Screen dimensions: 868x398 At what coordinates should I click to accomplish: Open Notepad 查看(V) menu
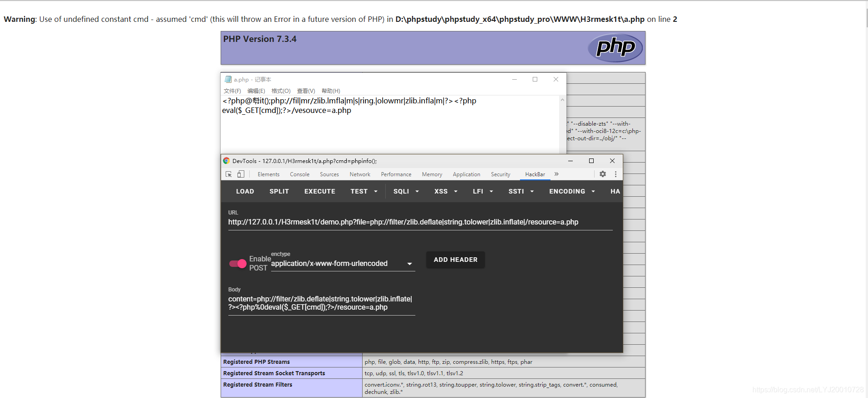[306, 91]
